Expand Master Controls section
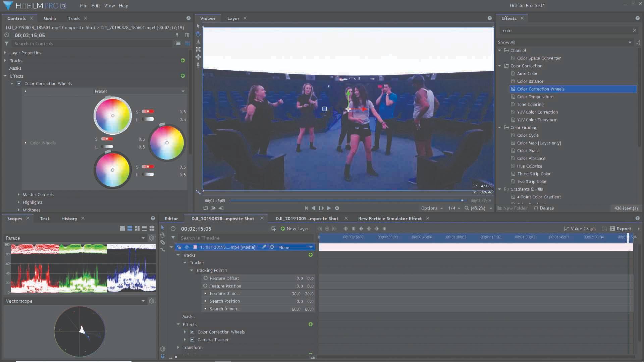This screenshot has height=362, width=644. coord(18,194)
